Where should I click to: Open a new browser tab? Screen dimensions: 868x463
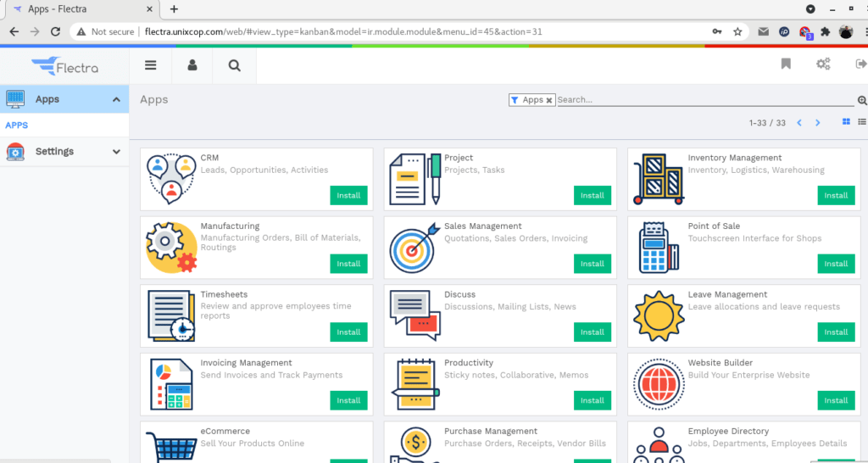(174, 8)
